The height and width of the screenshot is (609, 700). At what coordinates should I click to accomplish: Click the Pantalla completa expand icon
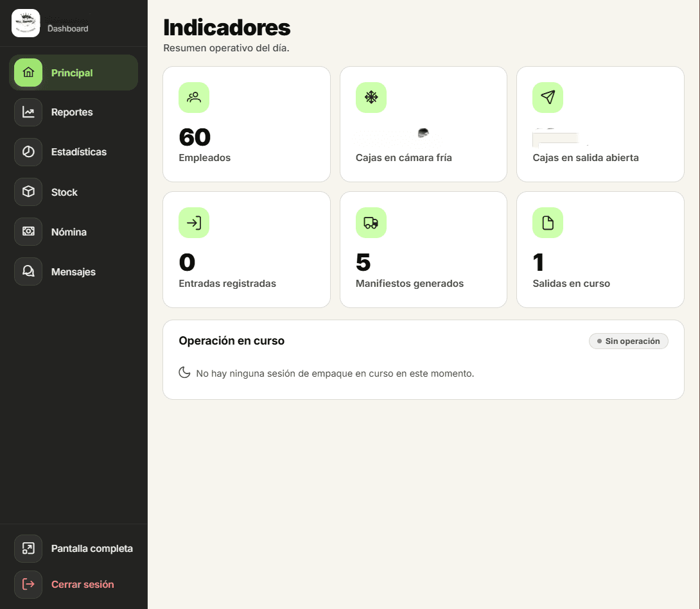[28, 548]
